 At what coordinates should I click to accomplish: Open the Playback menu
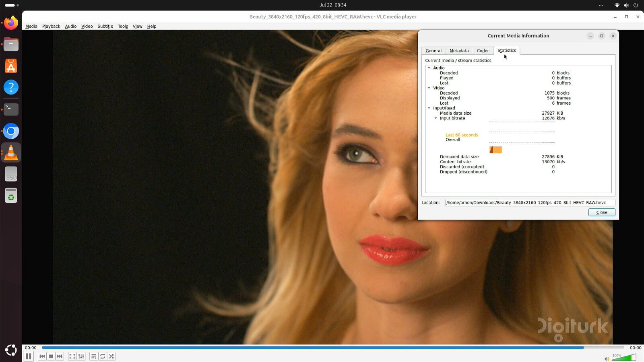(51, 27)
